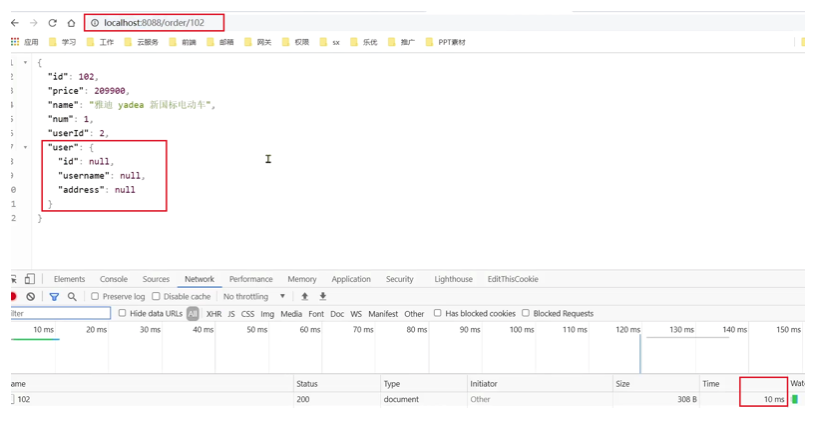Check the Blocked Requests checkbox
This screenshot has height=444, width=821.
coord(526,313)
